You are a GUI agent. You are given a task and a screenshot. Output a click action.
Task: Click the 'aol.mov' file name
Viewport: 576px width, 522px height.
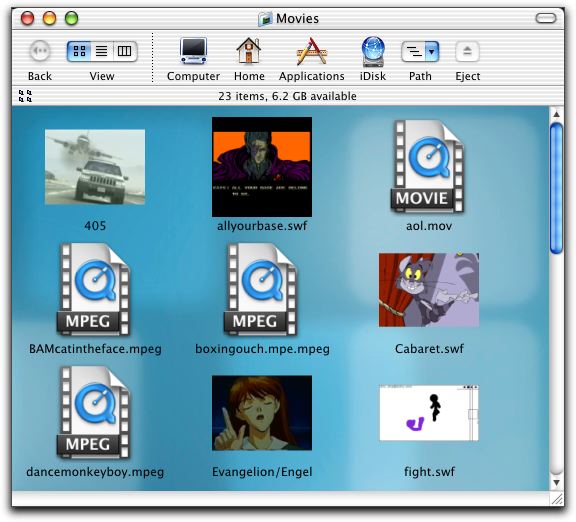point(429,226)
